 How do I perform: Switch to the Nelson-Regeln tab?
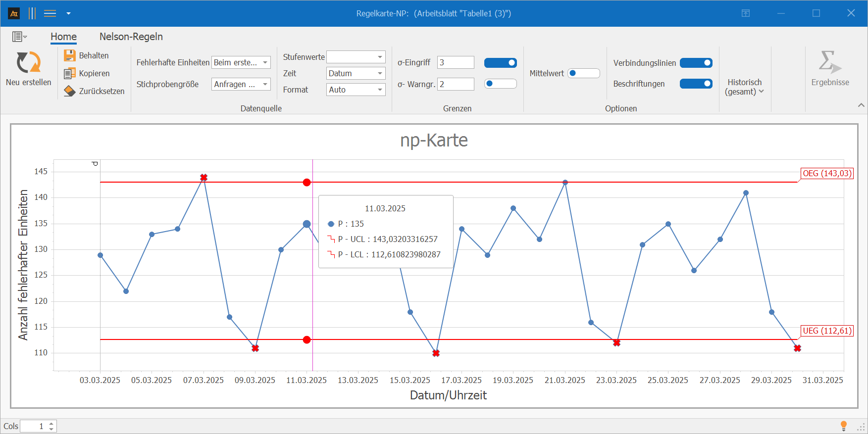pyautogui.click(x=131, y=37)
